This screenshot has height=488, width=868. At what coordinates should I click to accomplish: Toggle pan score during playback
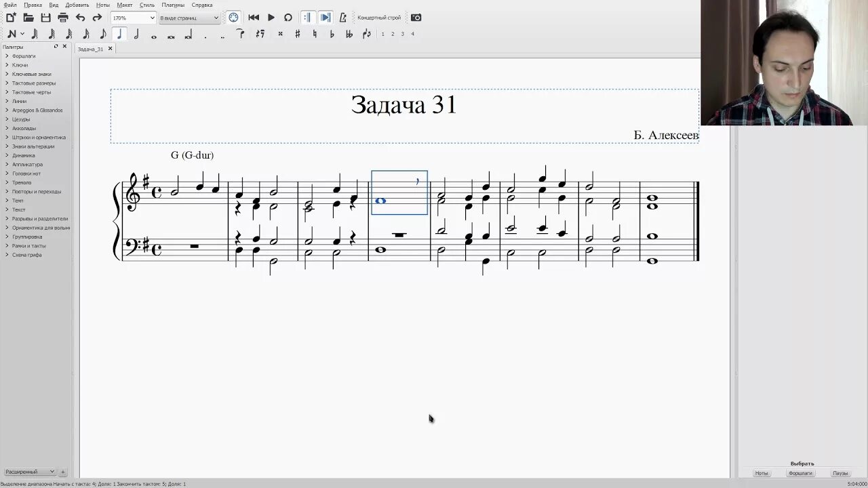[x=325, y=18]
